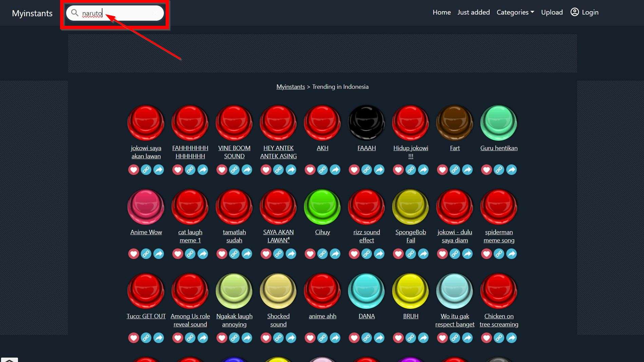Copy link icon for DANA sound

point(367,338)
